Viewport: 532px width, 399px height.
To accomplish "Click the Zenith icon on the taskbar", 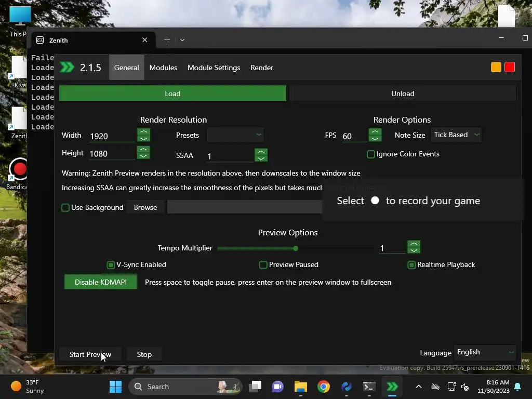I will coord(392,387).
